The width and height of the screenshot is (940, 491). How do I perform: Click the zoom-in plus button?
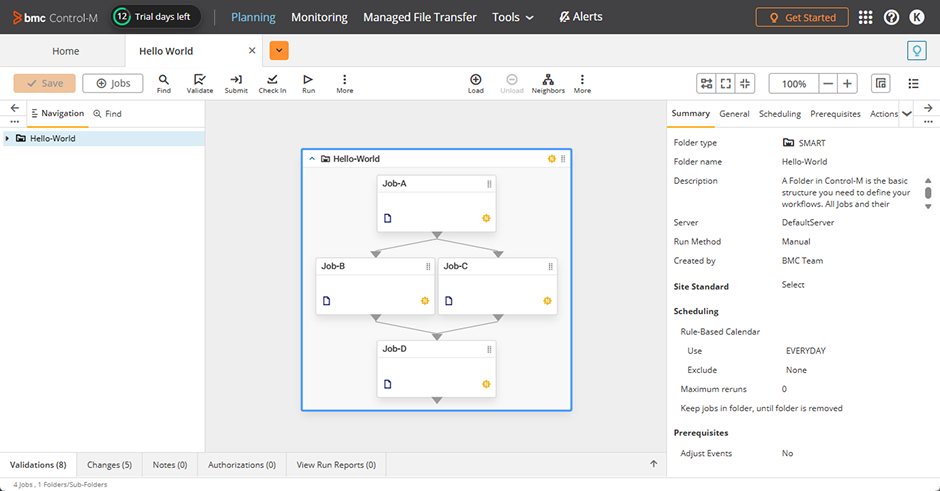click(847, 84)
